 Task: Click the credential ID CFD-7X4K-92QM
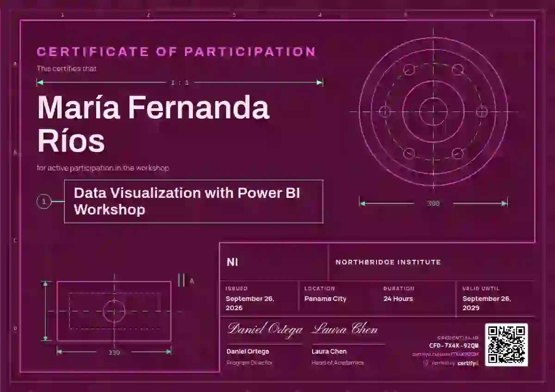coord(454,346)
